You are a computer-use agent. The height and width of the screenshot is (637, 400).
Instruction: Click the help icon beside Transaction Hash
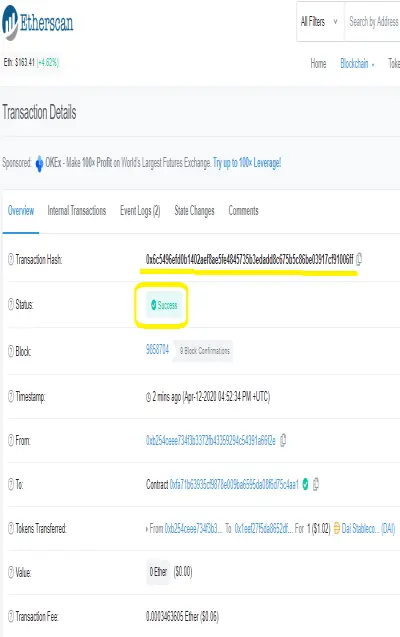11,259
